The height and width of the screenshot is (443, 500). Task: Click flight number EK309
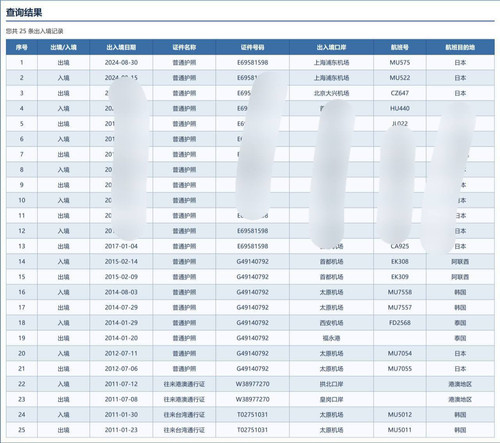[x=400, y=277]
